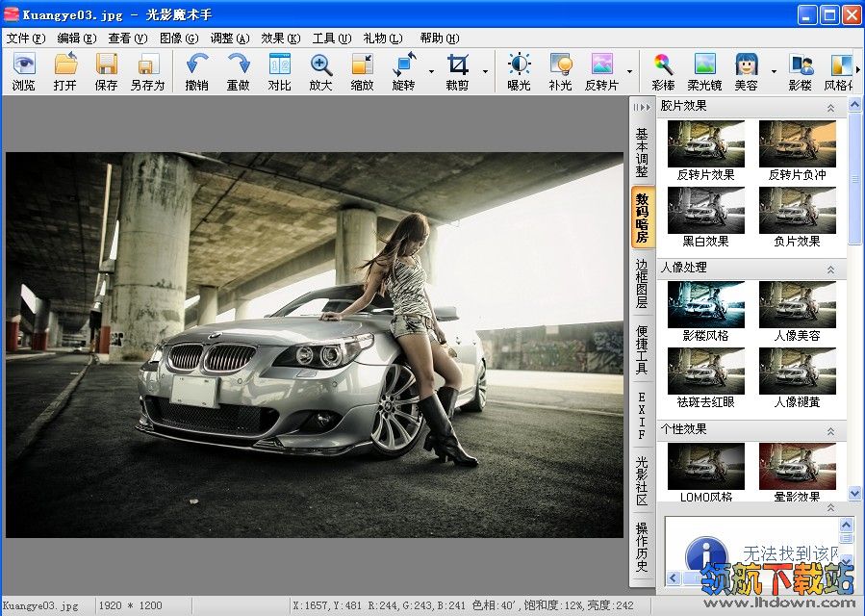Apply the 负片效果 thumbnail effect

797,217
